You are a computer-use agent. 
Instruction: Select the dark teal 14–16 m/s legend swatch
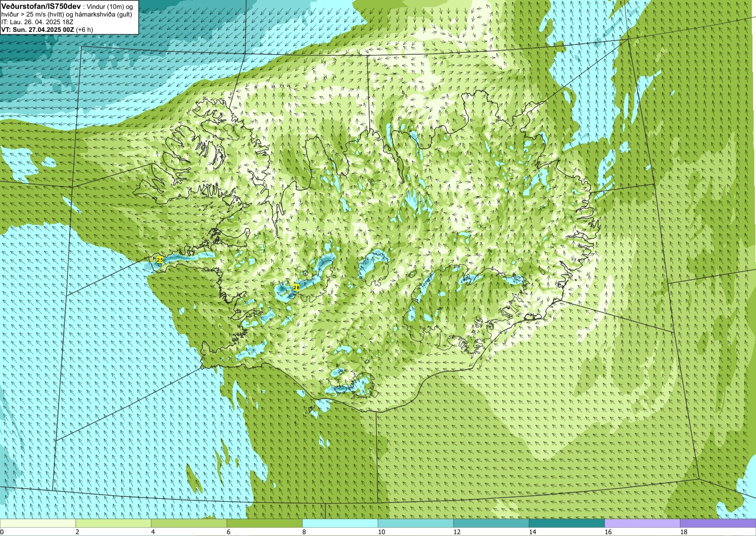[x=567, y=523]
